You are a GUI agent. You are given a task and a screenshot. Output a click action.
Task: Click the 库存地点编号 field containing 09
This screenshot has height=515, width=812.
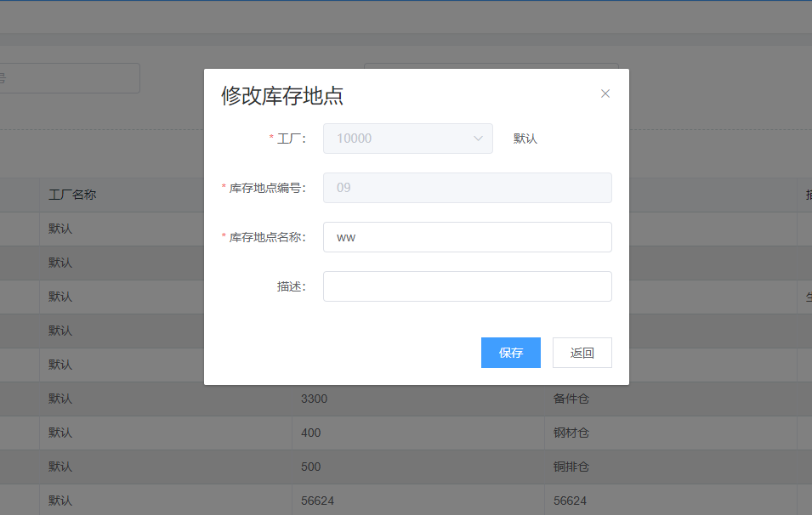(x=467, y=187)
